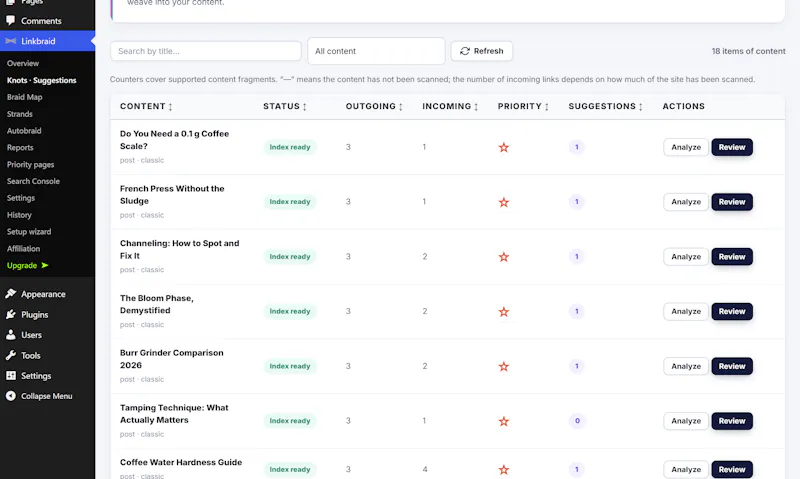Click the Users person icon
The width and height of the screenshot is (800, 479).
pos(11,335)
